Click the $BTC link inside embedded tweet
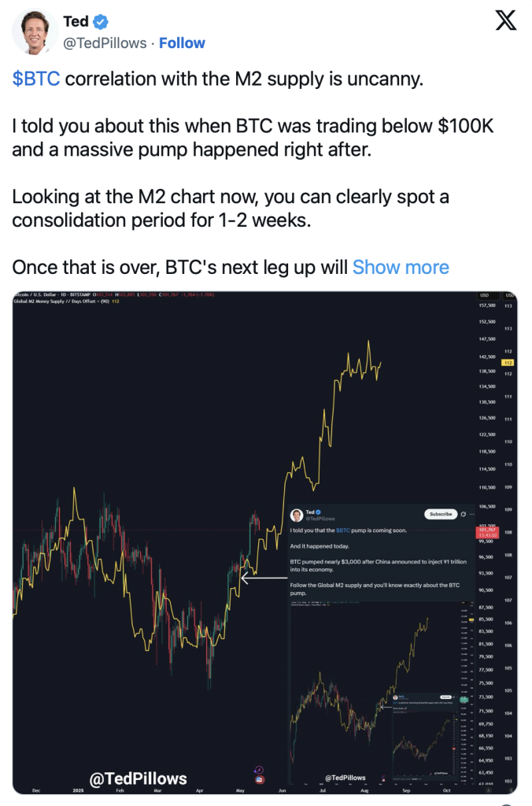Screen dimensions: 532x806 coord(342,531)
